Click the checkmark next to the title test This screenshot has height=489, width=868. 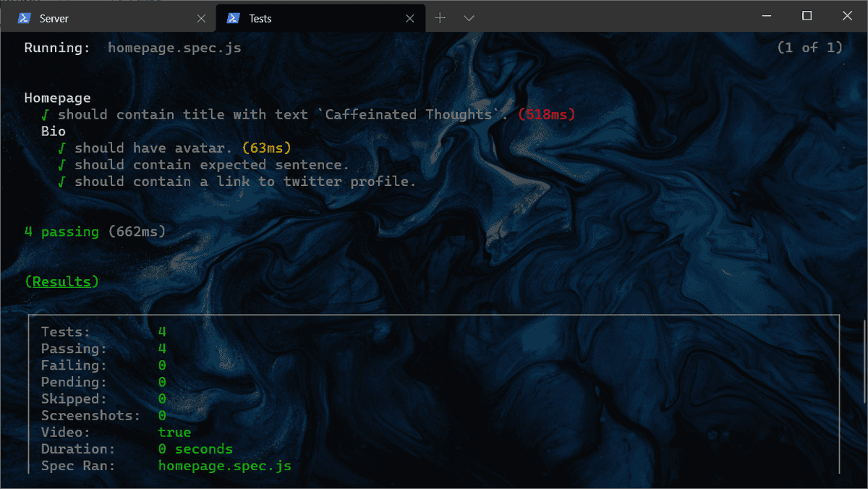pos(46,114)
